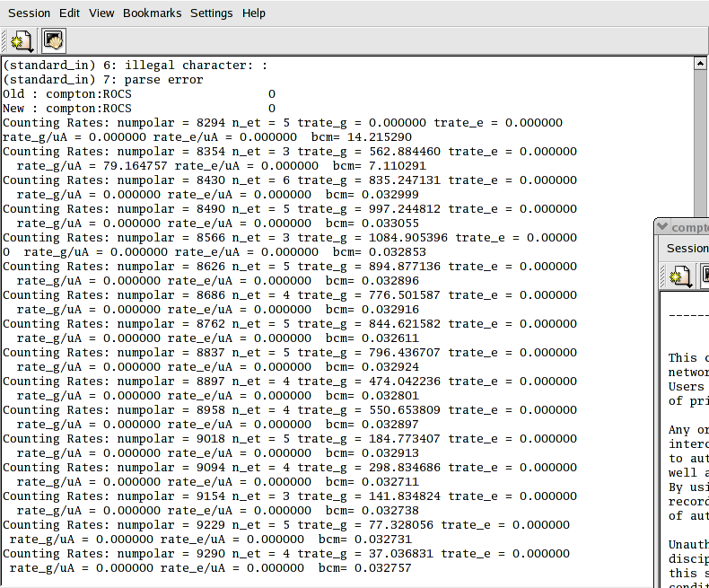Open Session menu in the compton window
This screenshot has width=709, height=588.
[687, 249]
